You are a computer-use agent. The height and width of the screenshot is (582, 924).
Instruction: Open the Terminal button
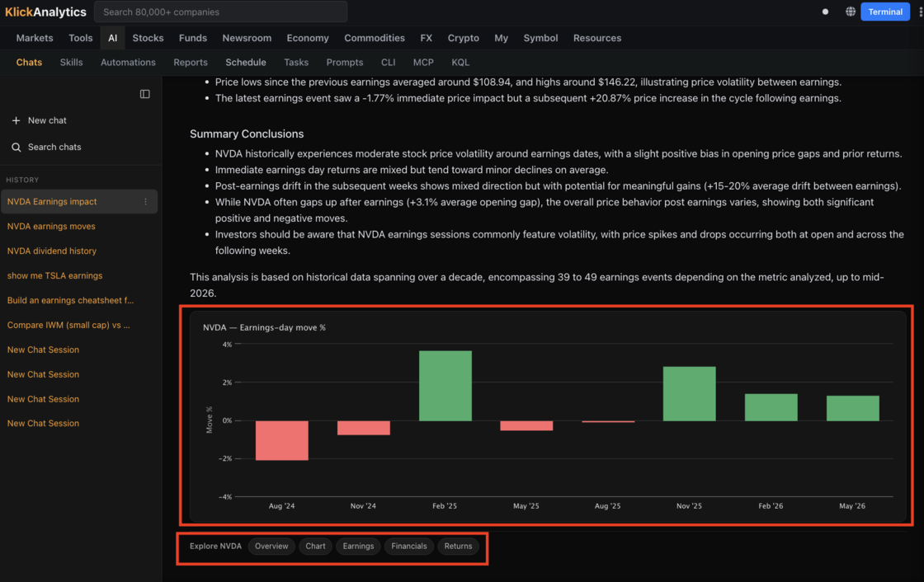pyautogui.click(x=885, y=12)
